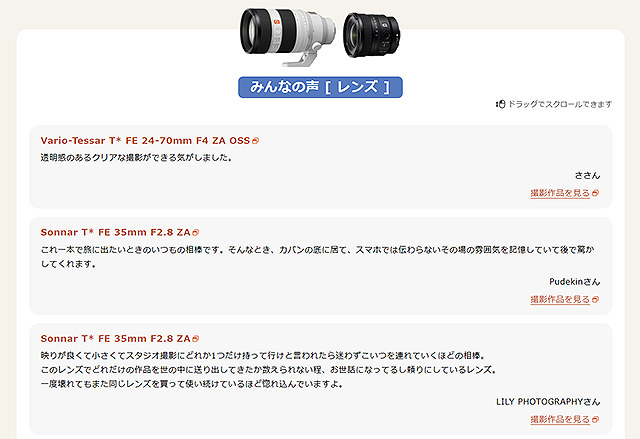Open first Sonnar T* FE 35mm F2.8 ZA link
Viewport: 640px width, 439px height.
coord(115,232)
